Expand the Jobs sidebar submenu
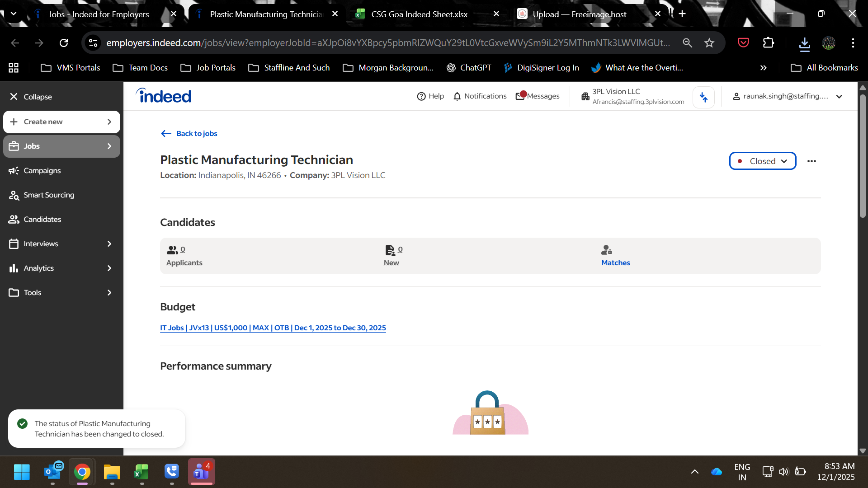Image resolution: width=868 pixels, height=488 pixels. [x=109, y=146]
